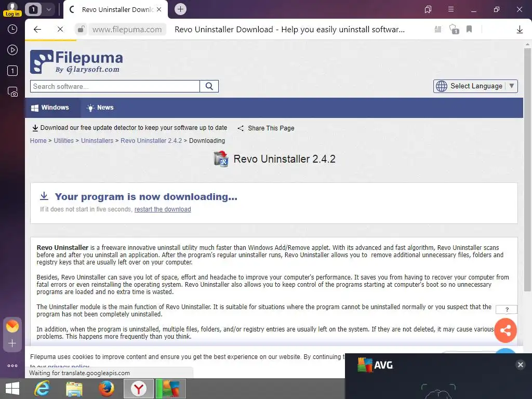Open the AVG installer taskbar item

(170, 389)
